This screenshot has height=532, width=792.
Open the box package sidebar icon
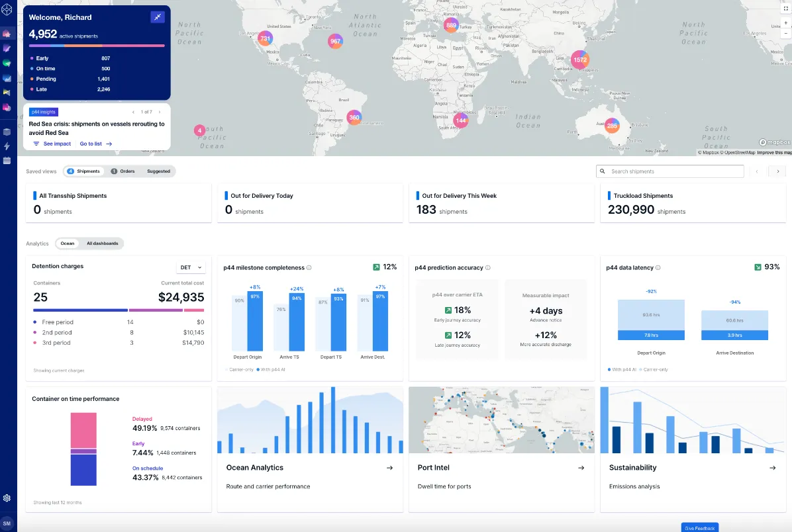pyautogui.click(x=7, y=132)
